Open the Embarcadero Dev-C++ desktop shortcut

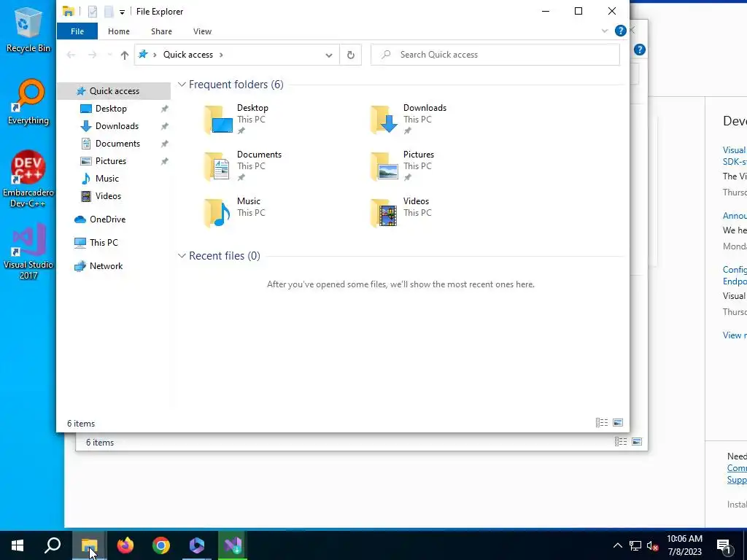tap(28, 179)
